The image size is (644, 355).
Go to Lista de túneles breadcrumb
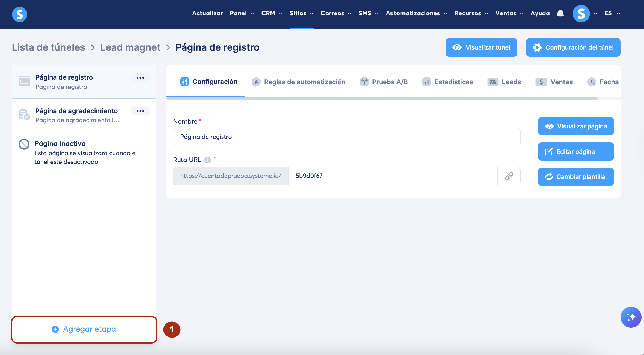(49, 47)
